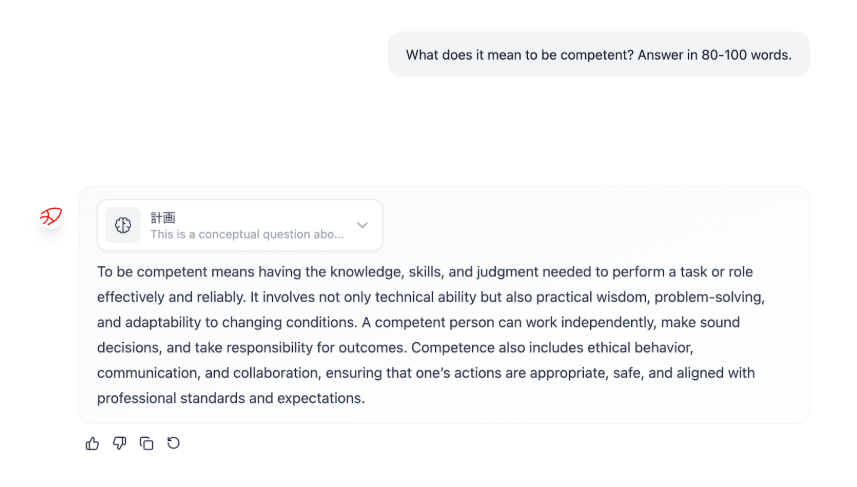Viewport: 857px width, 487px height.
Task: Click the line starting "communication, and collaboration"
Action: pos(425,373)
